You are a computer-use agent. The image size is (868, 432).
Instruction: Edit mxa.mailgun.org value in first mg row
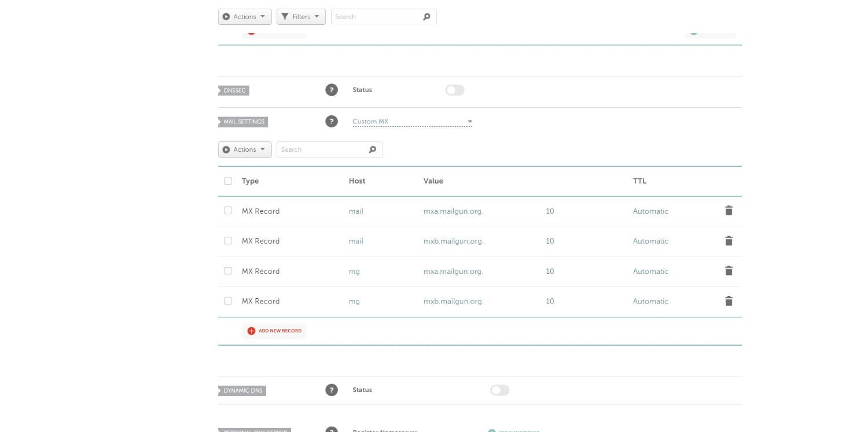pyautogui.click(x=453, y=272)
